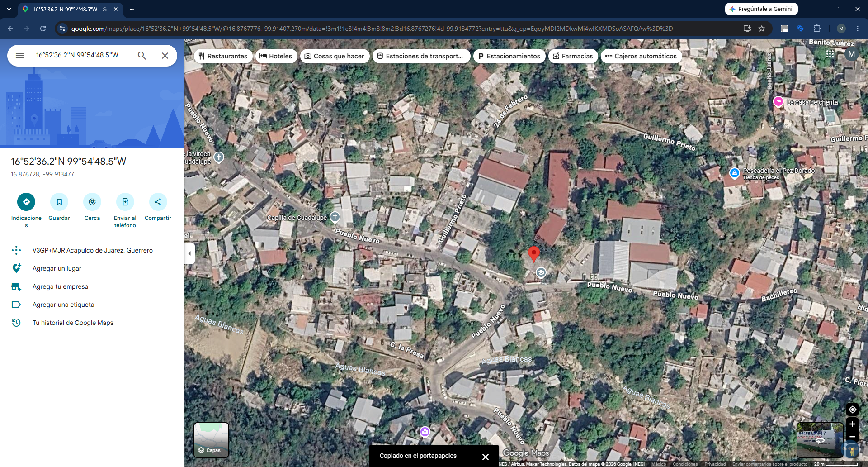Screen dimensions: 868x467
Task: Clear the search with the X icon
Action: point(165,56)
